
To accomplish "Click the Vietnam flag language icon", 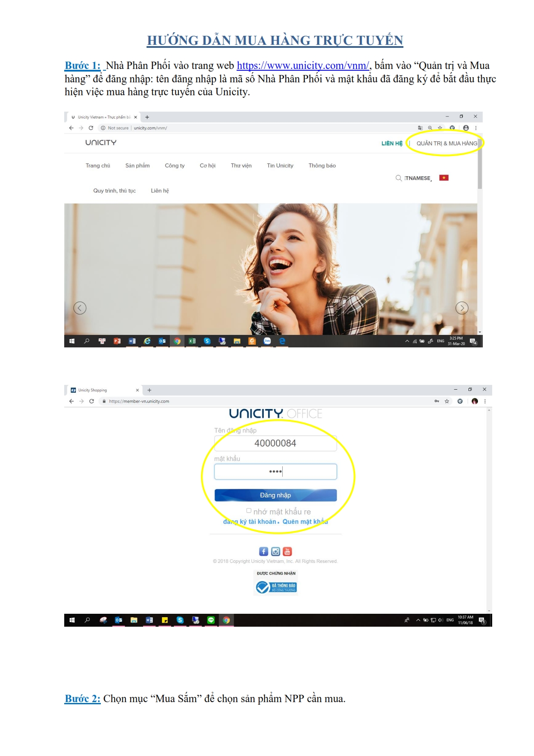I will (x=444, y=178).
